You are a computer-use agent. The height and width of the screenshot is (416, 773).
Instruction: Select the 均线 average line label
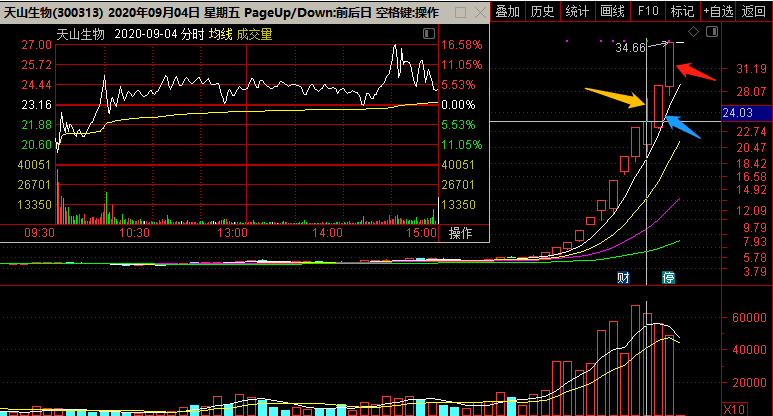click(x=220, y=34)
